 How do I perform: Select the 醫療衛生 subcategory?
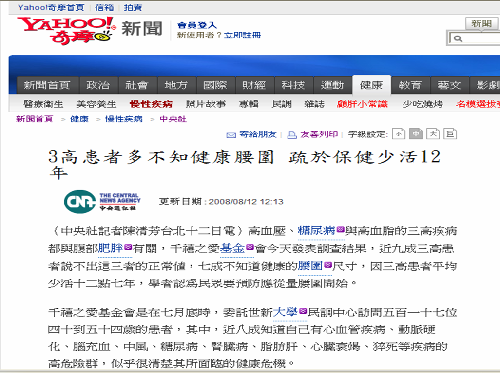click(43, 104)
